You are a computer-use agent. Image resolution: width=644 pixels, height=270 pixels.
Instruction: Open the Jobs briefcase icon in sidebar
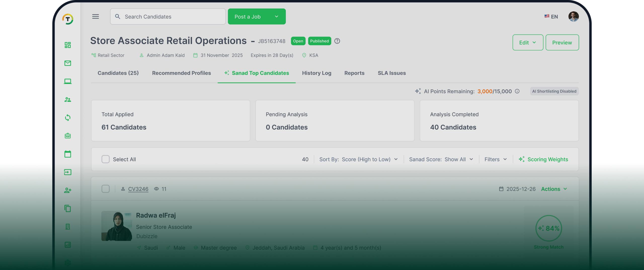[x=67, y=136]
